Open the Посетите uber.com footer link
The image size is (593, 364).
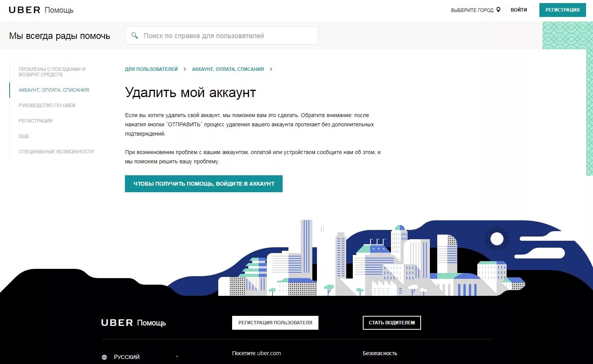[256, 353]
